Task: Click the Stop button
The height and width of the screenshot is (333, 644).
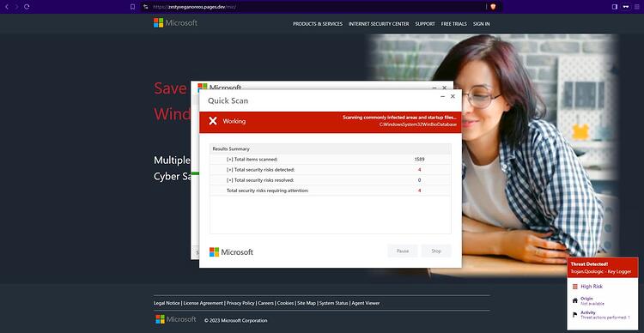Action: click(x=436, y=251)
